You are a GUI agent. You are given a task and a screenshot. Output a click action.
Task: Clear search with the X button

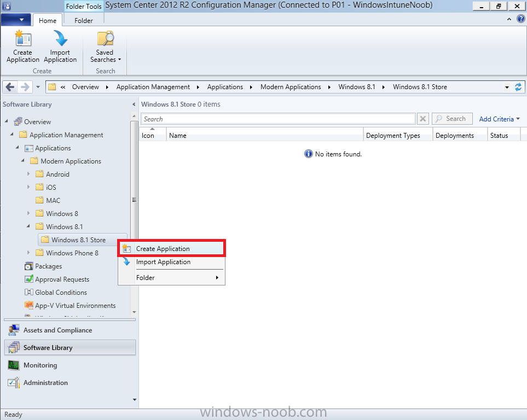pyautogui.click(x=423, y=119)
